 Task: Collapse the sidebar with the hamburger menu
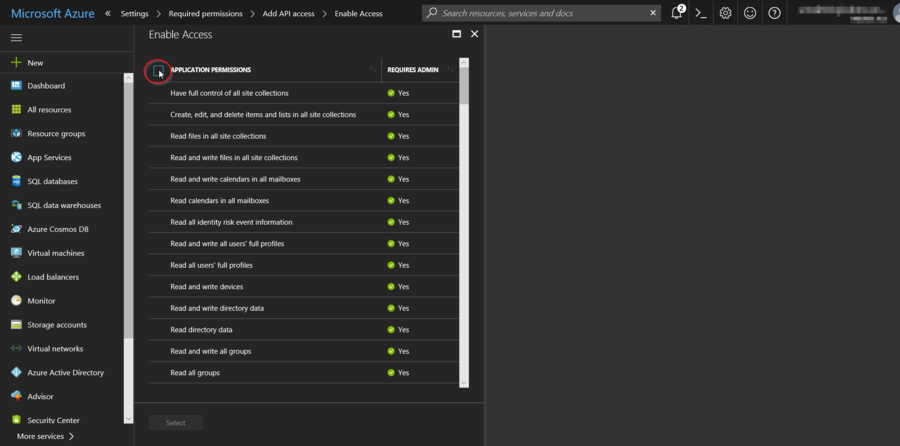(16, 37)
